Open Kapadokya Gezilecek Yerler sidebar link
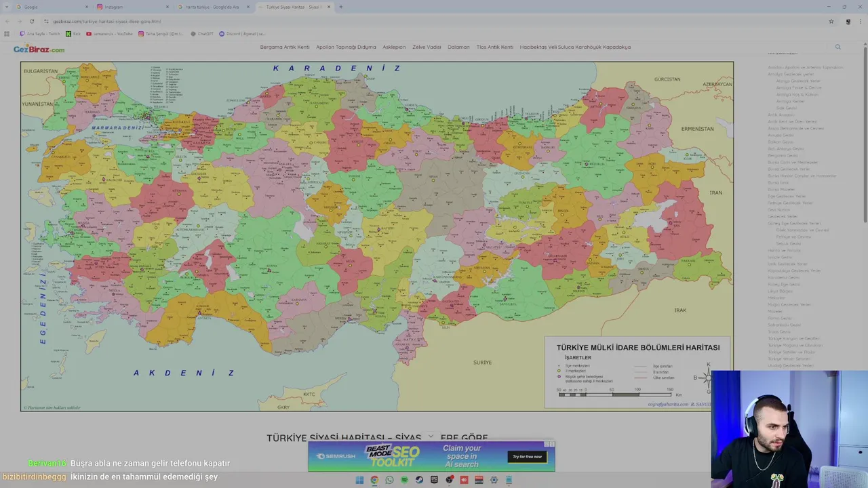Viewport: 868px width, 488px height. [794, 270]
